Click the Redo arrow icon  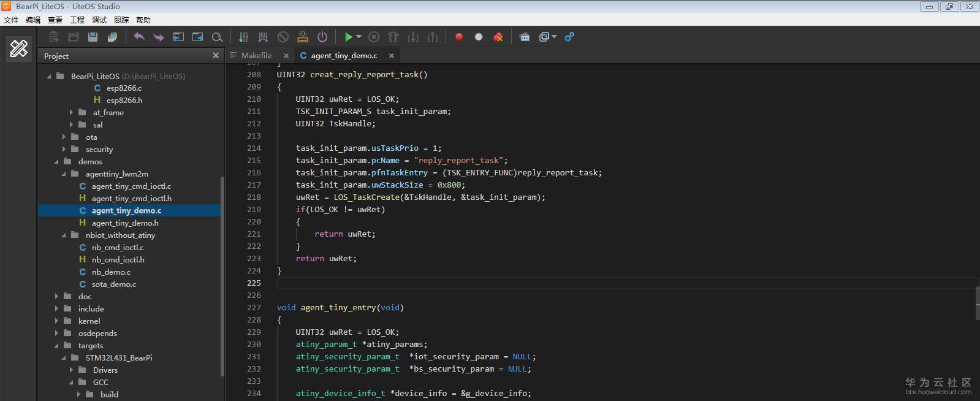[159, 37]
